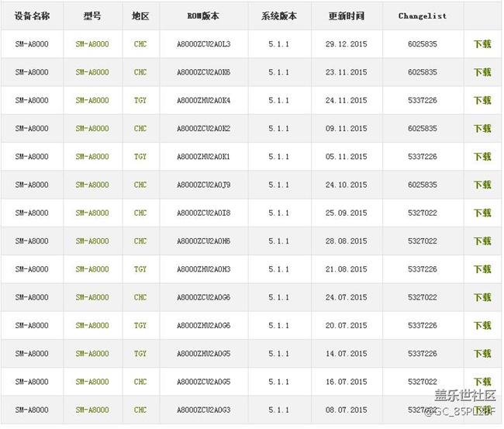The width and height of the screenshot is (504, 429).
Task: Select ROM version text A8000ZHU2AOH3
Action: point(203,269)
